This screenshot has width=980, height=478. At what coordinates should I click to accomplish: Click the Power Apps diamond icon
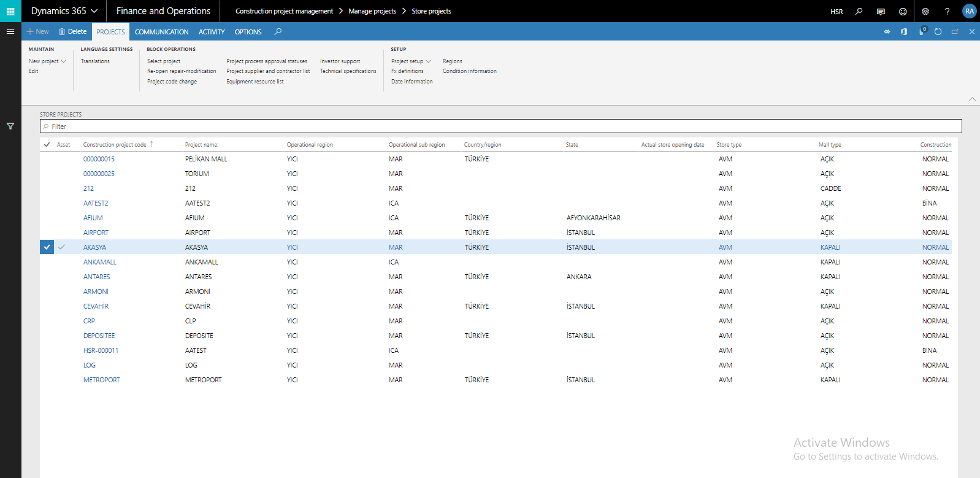887,31
